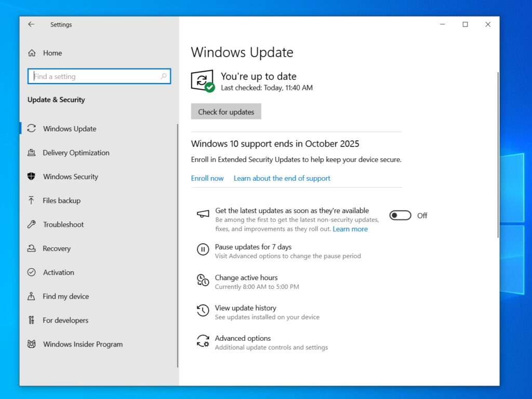Click the Find my device icon
The width and height of the screenshot is (532, 399).
click(31, 296)
